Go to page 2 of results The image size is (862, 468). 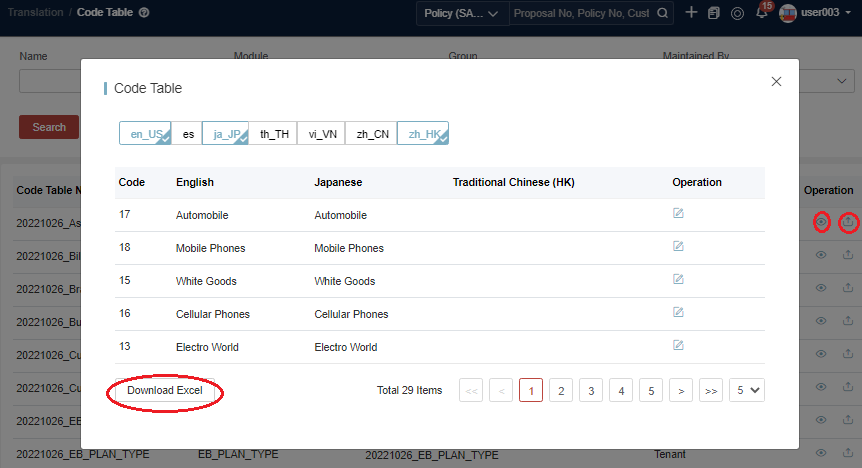[x=561, y=390]
